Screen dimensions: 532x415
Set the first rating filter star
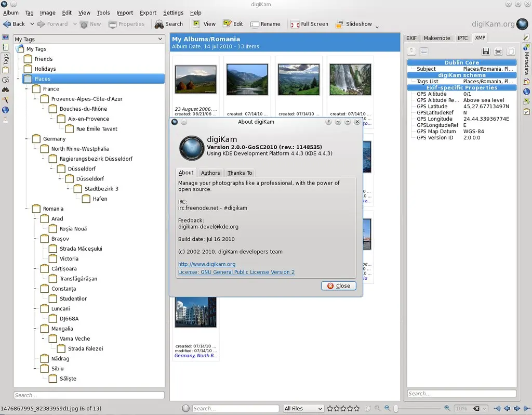[330, 409]
